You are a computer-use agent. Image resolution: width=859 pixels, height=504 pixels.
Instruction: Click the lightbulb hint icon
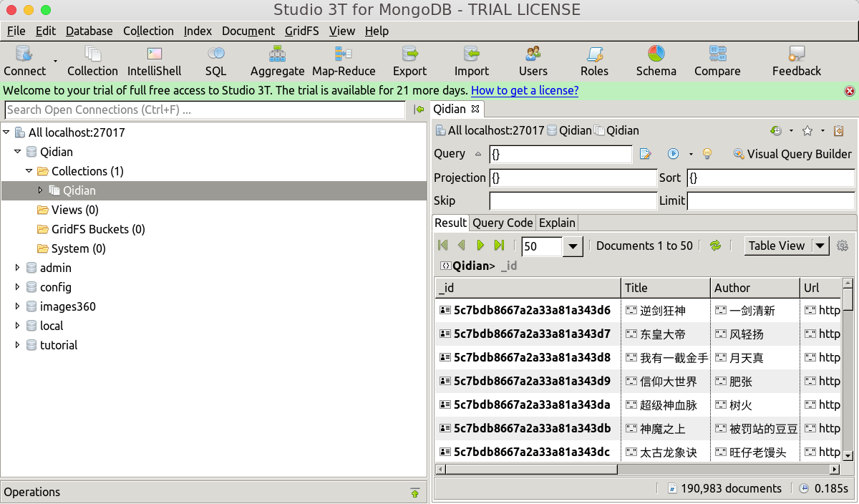[707, 154]
